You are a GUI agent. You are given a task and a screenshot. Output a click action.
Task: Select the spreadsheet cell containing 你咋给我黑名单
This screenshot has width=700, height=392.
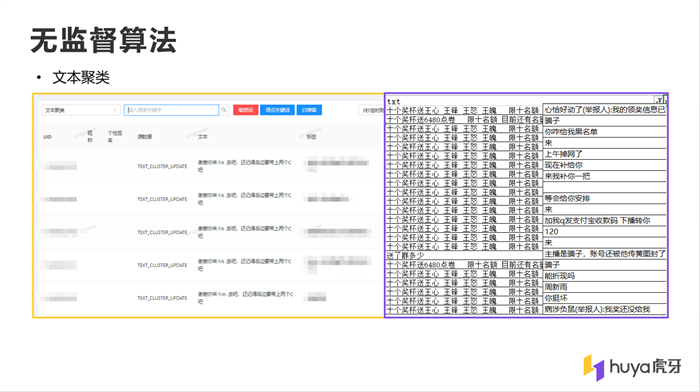604,132
